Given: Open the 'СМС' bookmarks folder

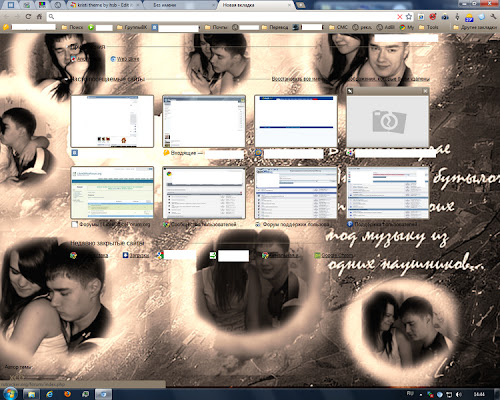Looking at the screenshot, I should [338, 27].
